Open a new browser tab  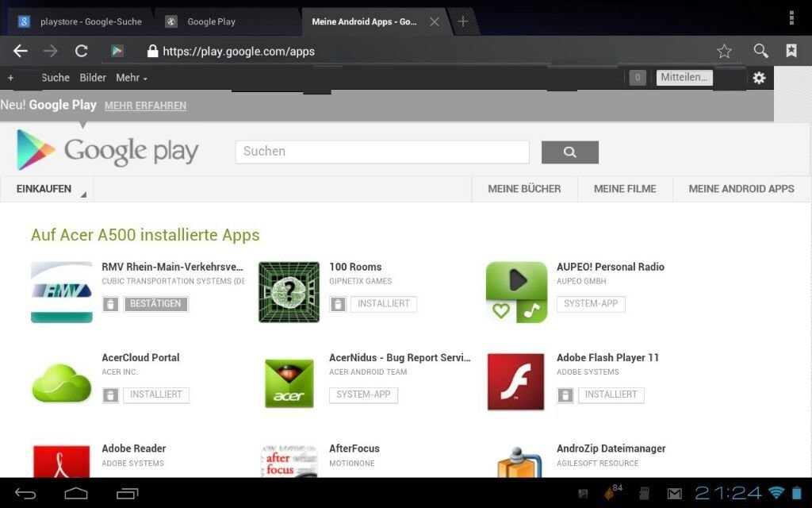[463, 21]
